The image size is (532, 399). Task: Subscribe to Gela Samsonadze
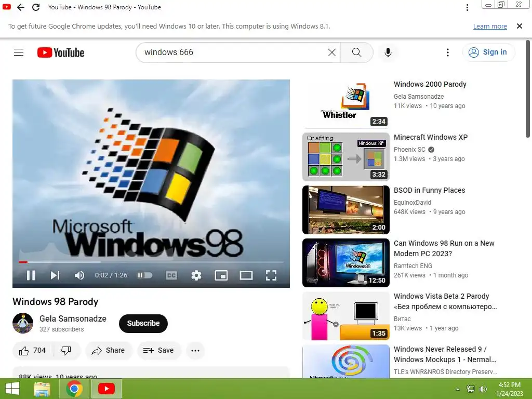[x=143, y=323]
